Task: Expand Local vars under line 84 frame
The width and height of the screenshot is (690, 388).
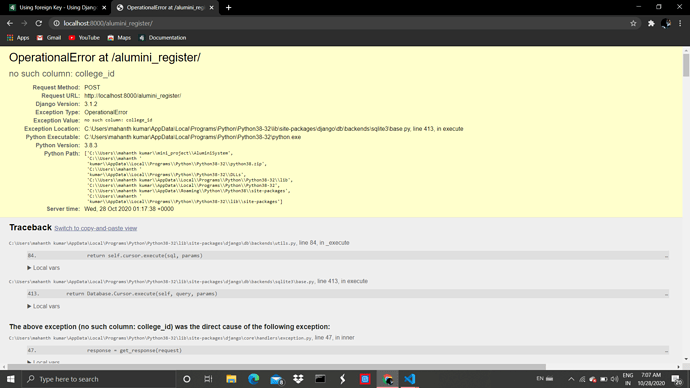Action: coord(44,268)
